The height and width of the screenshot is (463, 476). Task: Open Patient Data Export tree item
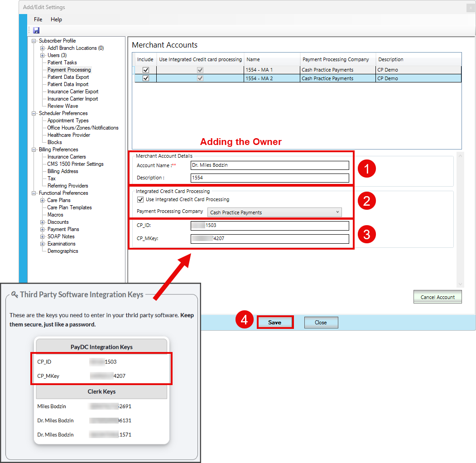tap(68, 77)
